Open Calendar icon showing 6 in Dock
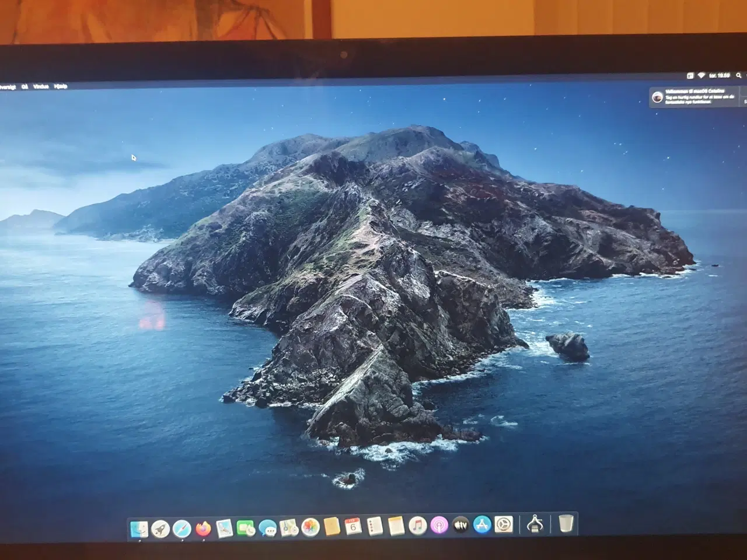747x560 pixels. (x=353, y=527)
